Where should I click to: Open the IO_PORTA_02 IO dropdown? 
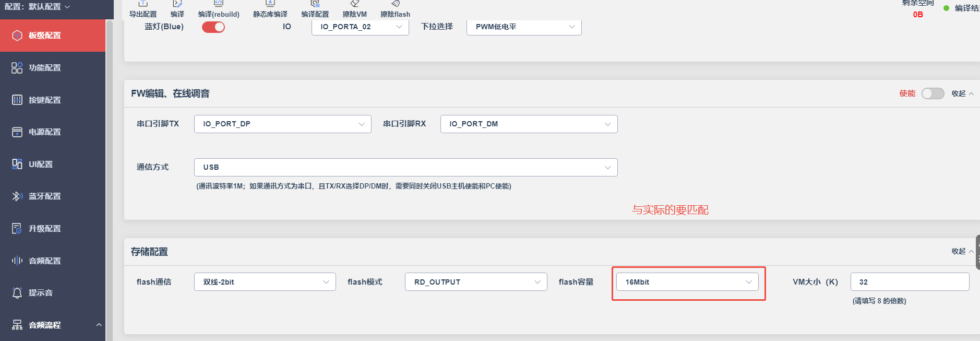tap(361, 27)
